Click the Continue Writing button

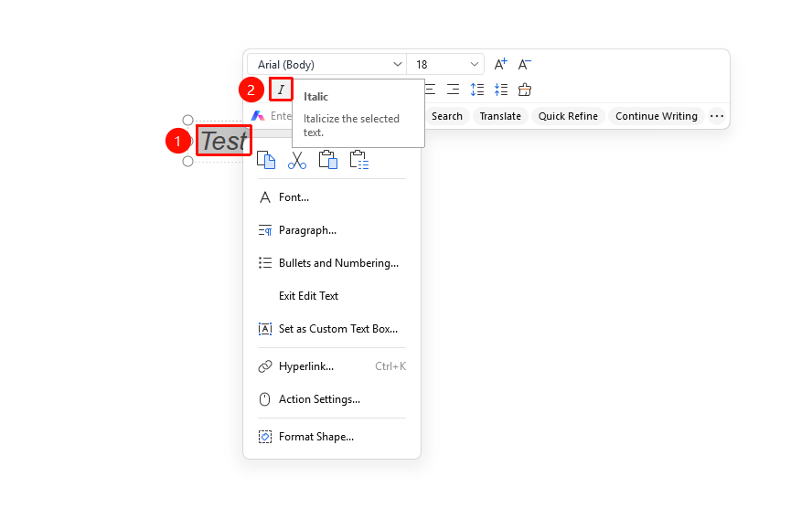tap(657, 116)
